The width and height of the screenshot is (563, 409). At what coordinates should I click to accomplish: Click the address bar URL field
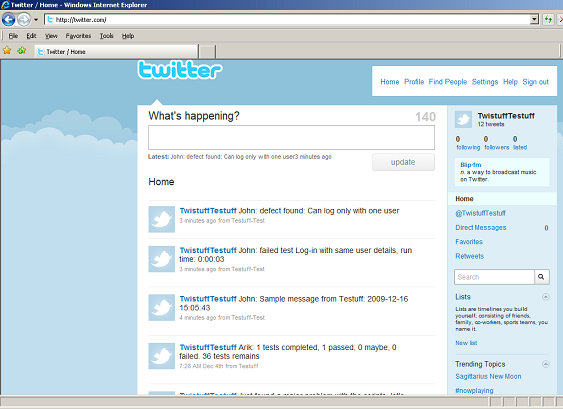(287, 19)
